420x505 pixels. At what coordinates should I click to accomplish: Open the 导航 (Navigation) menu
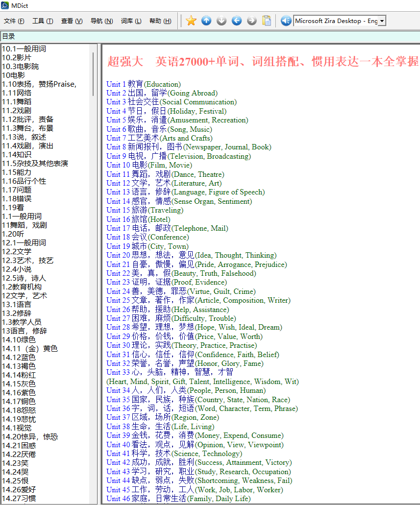pos(101,21)
